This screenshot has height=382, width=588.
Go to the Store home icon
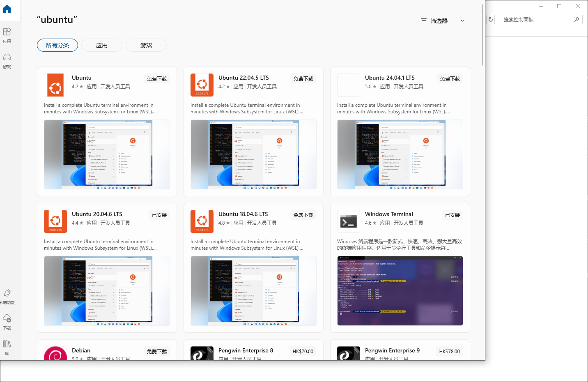coord(7,9)
